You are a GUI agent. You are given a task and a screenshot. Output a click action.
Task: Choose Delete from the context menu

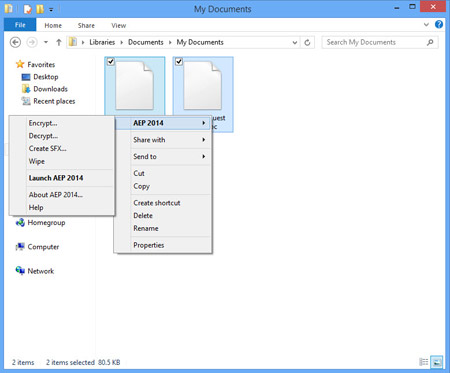coord(163,216)
